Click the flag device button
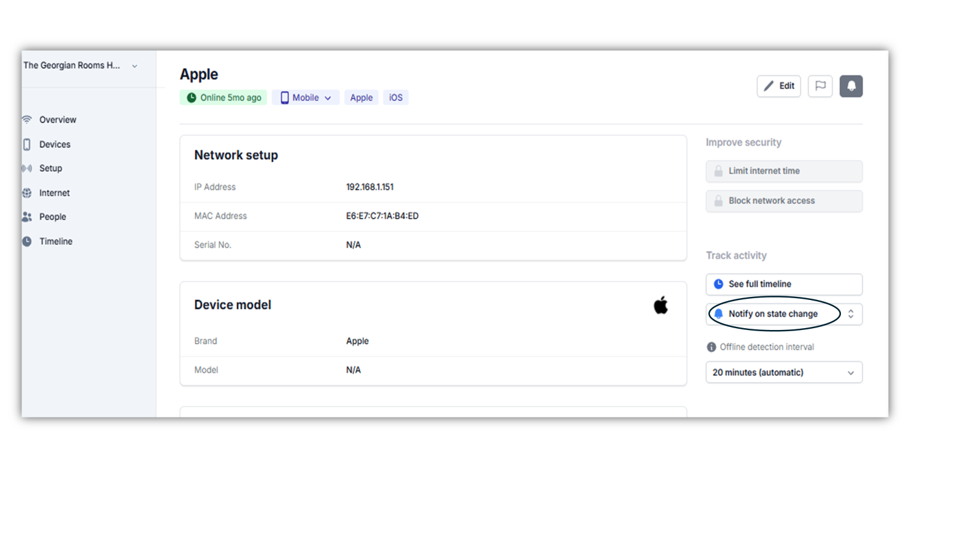The height and width of the screenshot is (551, 980). [x=820, y=86]
